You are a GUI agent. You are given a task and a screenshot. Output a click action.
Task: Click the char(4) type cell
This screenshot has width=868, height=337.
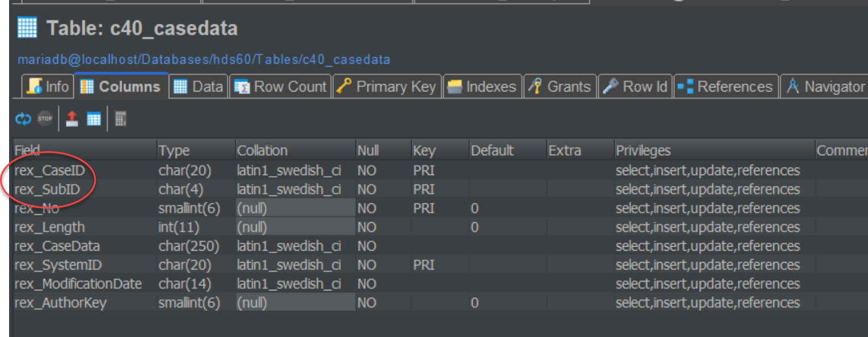point(196,189)
